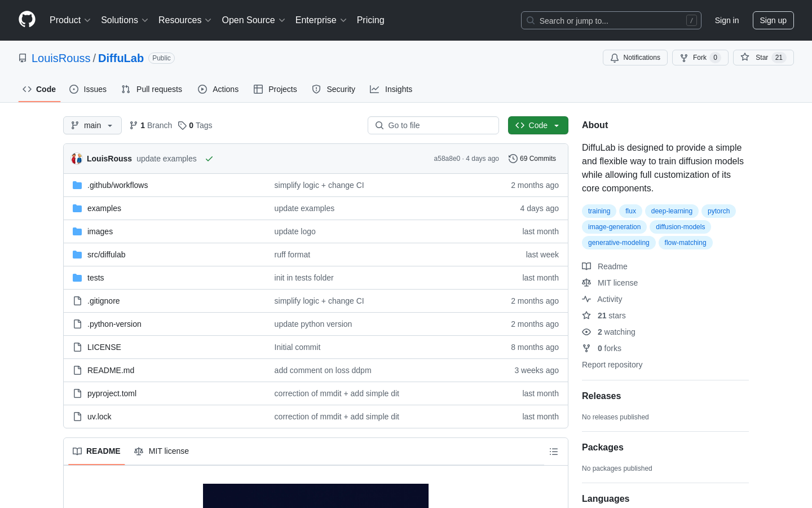Open the main branch selector dropdown
This screenshot has height=508, width=812.
[x=92, y=125]
